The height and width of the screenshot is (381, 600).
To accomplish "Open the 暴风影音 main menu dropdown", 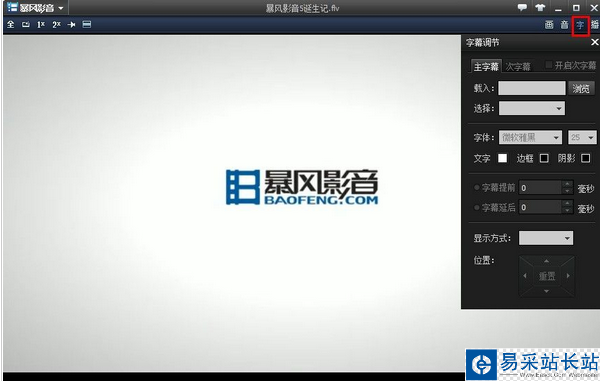I will pyautogui.click(x=36, y=8).
